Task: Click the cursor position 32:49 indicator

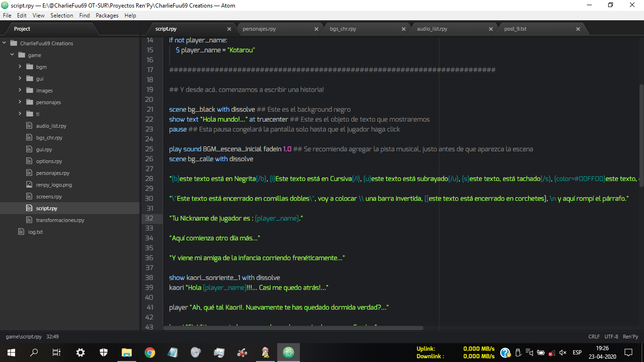Action: pyautogui.click(x=52, y=337)
